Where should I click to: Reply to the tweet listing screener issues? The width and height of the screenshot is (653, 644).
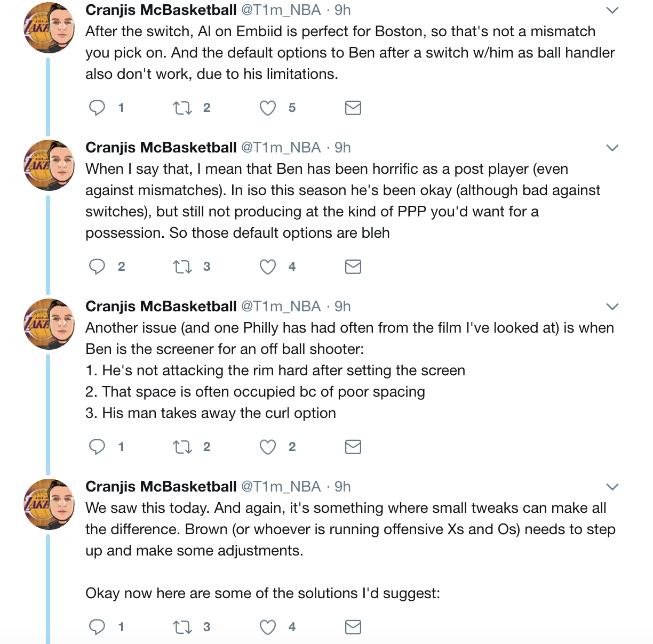click(97, 447)
